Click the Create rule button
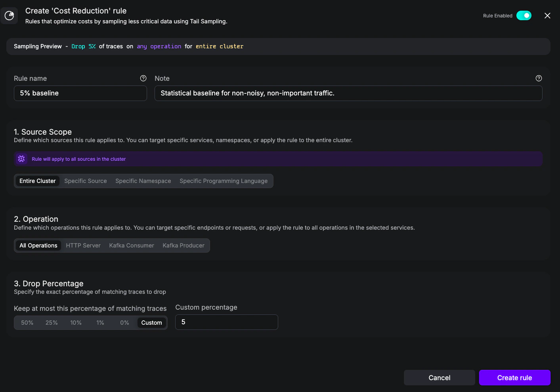This screenshot has height=392, width=560. (x=515, y=378)
